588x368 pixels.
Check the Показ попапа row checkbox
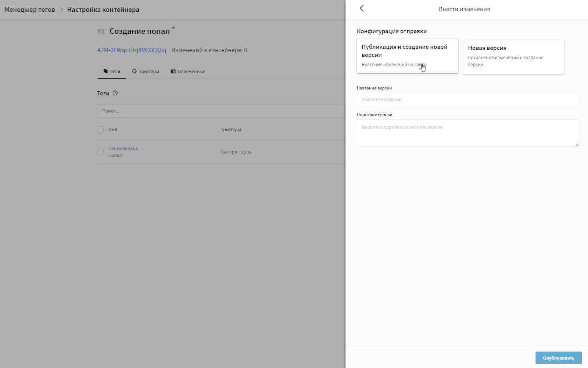100,152
